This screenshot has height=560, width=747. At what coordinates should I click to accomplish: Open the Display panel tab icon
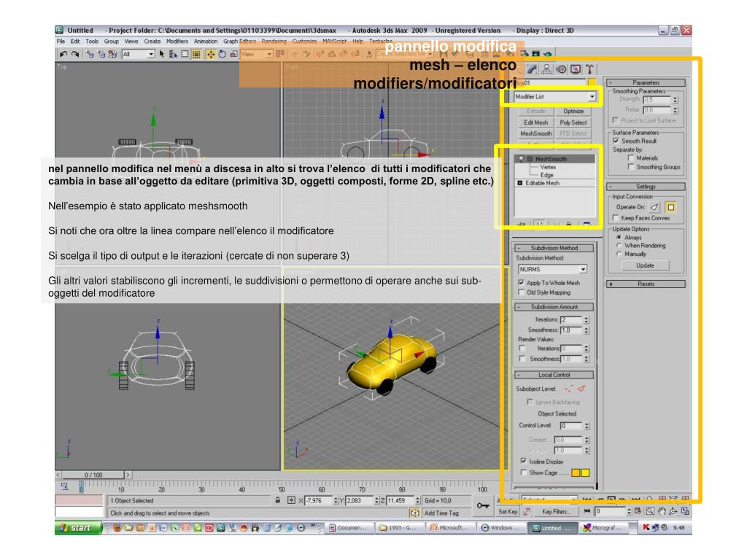[576, 69]
